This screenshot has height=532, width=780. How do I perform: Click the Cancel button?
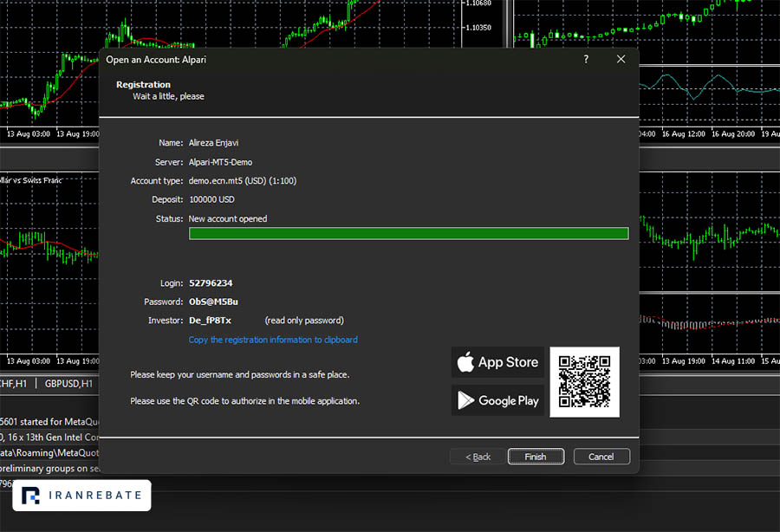pyautogui.click(x=601, y=457)
